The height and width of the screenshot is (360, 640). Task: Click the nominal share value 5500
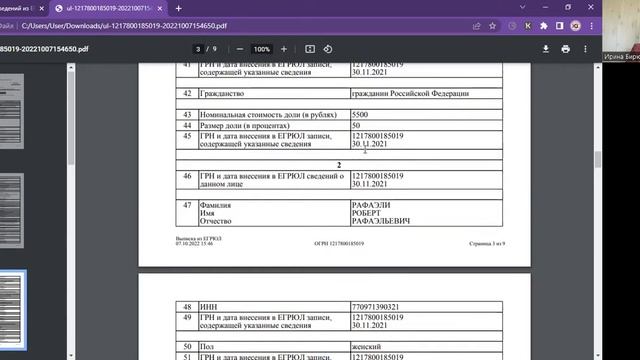click(x=360, y=115)
